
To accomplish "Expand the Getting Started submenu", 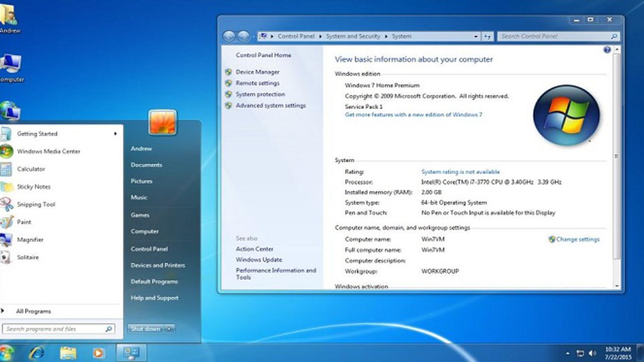I will click(115, 134).
